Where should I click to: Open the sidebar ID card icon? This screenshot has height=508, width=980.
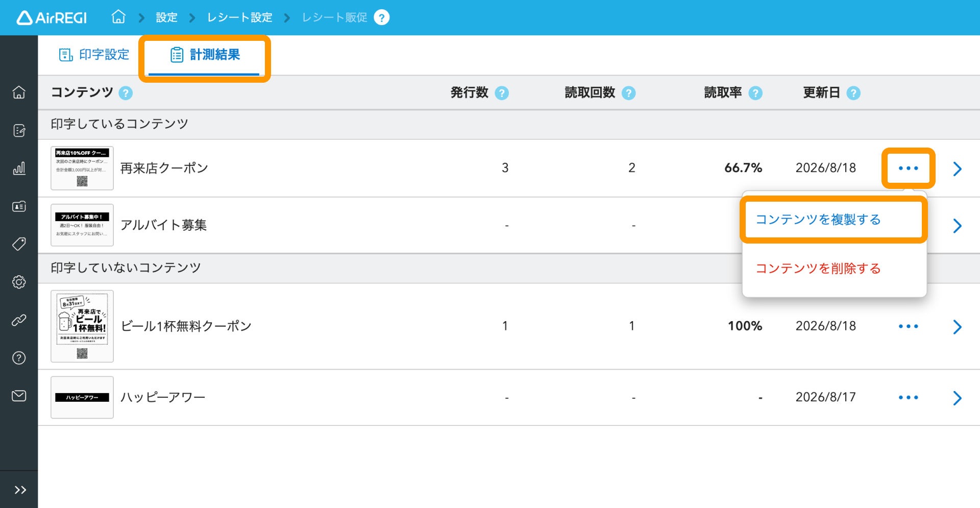pyautogui.click(x=19, y=206)
